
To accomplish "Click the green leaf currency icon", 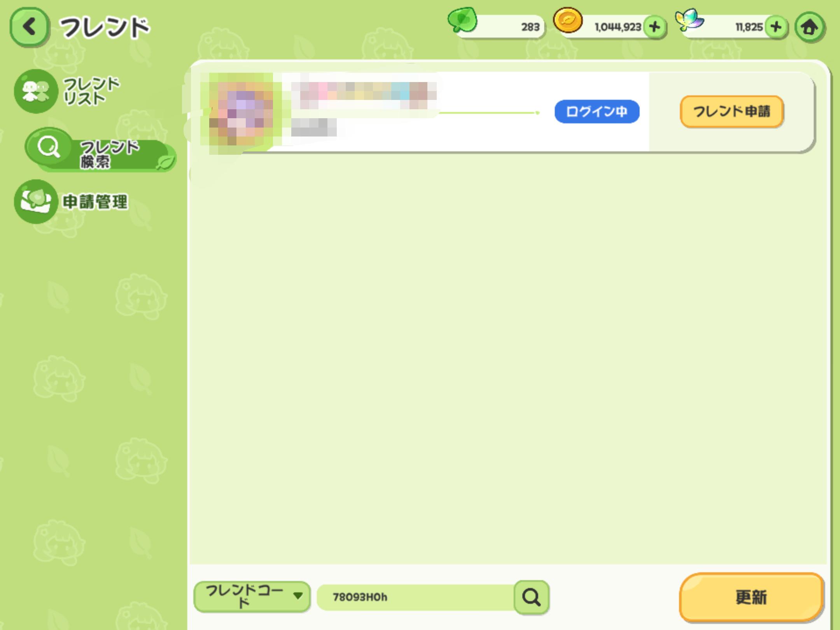I will pyautogui.click(x=462, y=19).
